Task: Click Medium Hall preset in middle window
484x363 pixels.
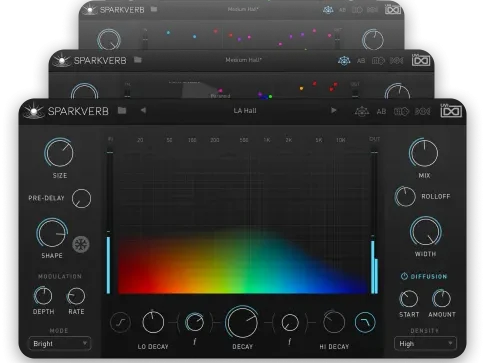Action: pyautogui.click(x=243, y=60)
